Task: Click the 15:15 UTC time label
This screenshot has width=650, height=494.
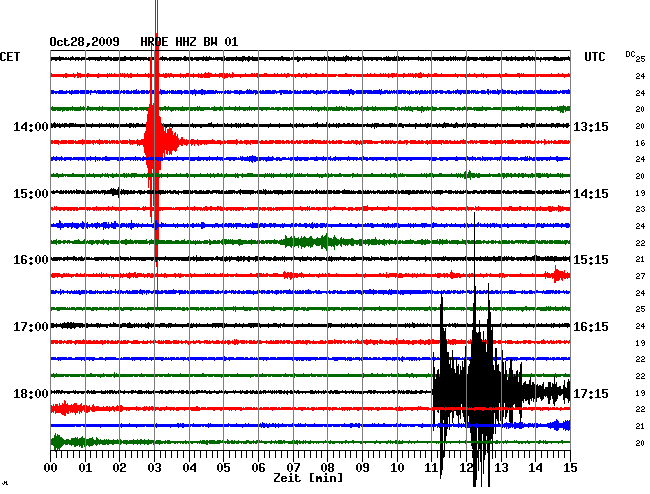Action: pos(591,260)
